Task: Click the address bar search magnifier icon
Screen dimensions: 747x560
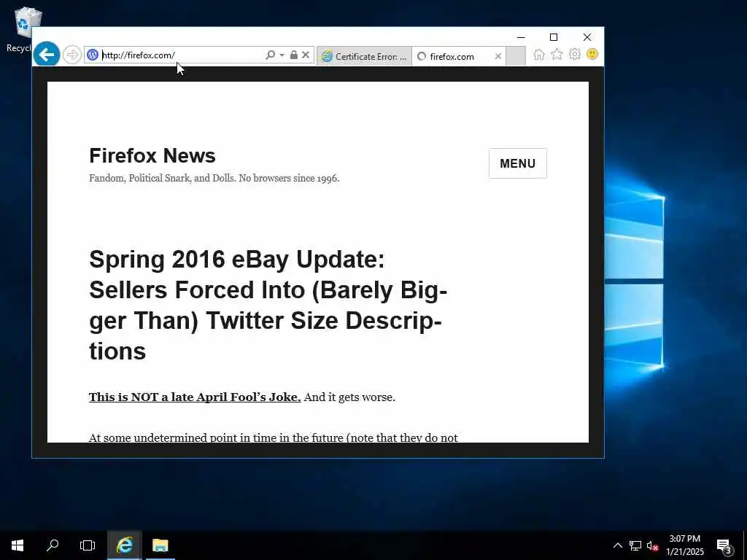Action: 270,55
